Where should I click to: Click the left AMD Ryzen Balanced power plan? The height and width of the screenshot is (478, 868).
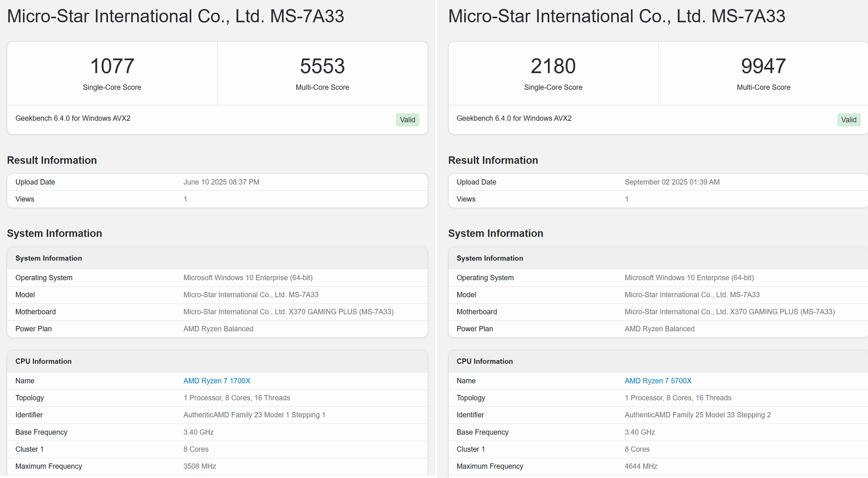218,329
